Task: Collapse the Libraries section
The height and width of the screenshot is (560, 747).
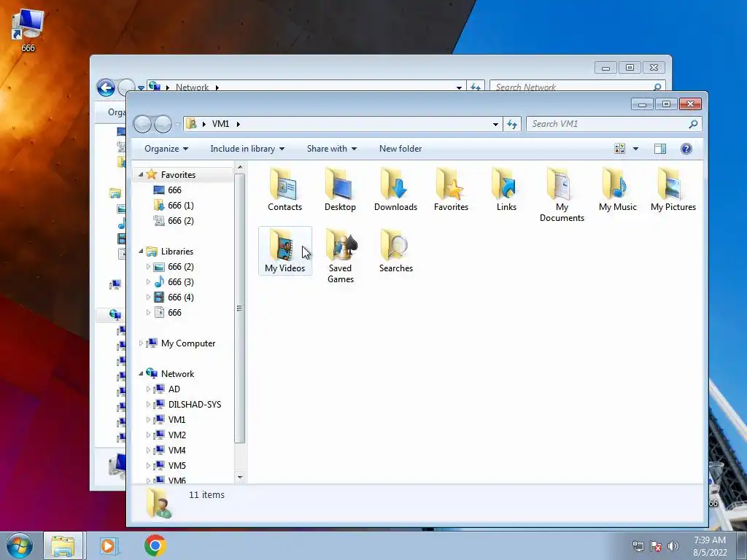Action: click(141, 252)
